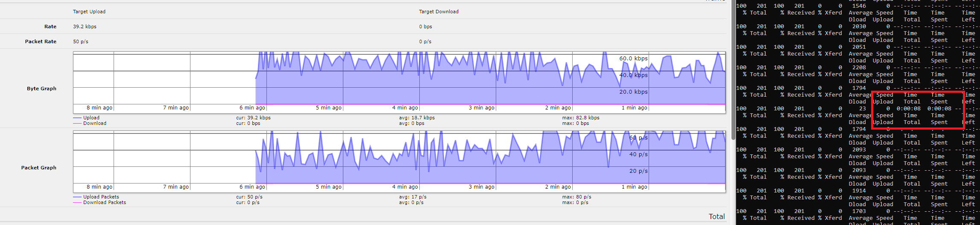Click the Download legend entry under Byte Graph

[x=94, y=123]
